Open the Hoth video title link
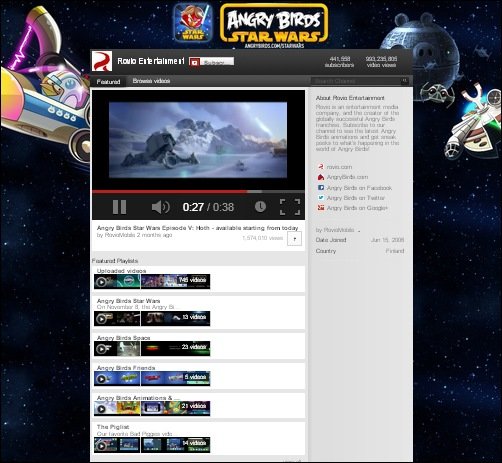502x463 pixels. (197, 228)
